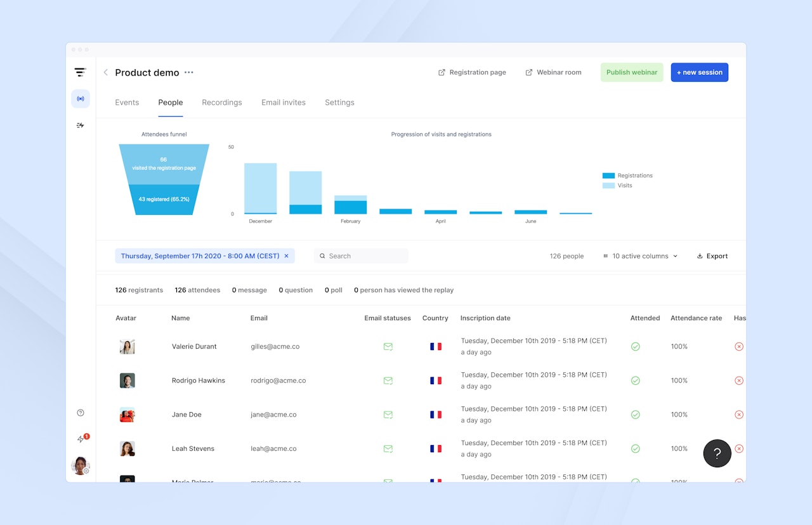The height and width of the screenshot is (525, 812).
Task: Expand the Product demo options via the ellipsis
Action: pyautogui.click(x=188, y=72)
